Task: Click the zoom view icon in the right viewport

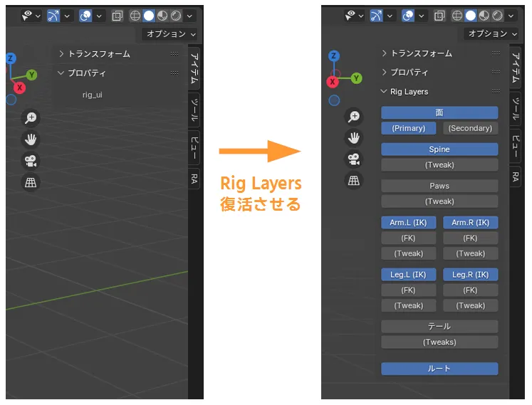Action: (x=353, y=117)
